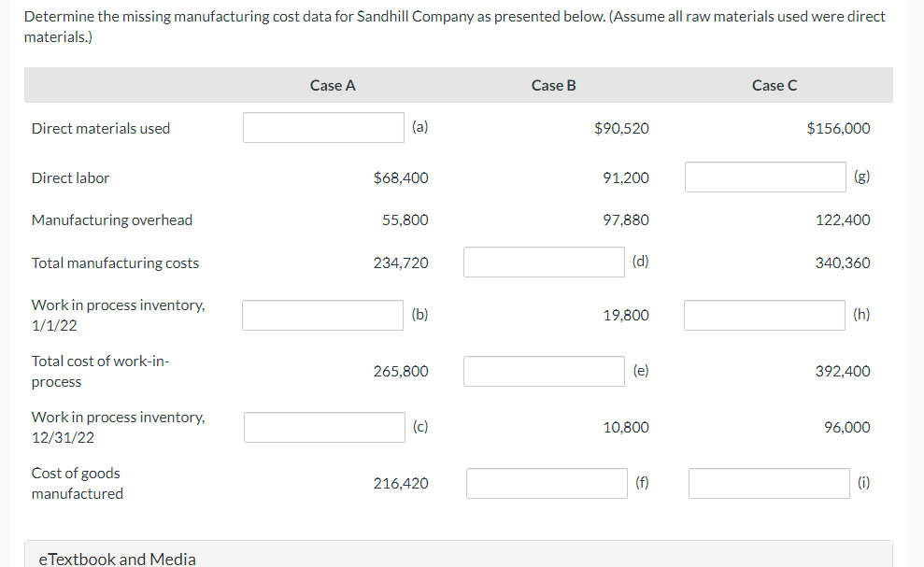Select the Case B column header

(554, 84)
